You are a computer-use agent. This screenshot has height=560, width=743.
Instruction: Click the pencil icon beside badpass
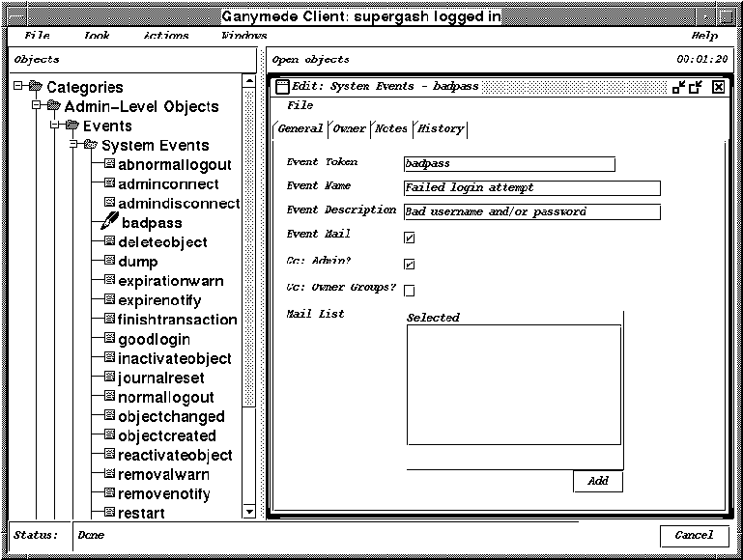(x=109, y=222)
